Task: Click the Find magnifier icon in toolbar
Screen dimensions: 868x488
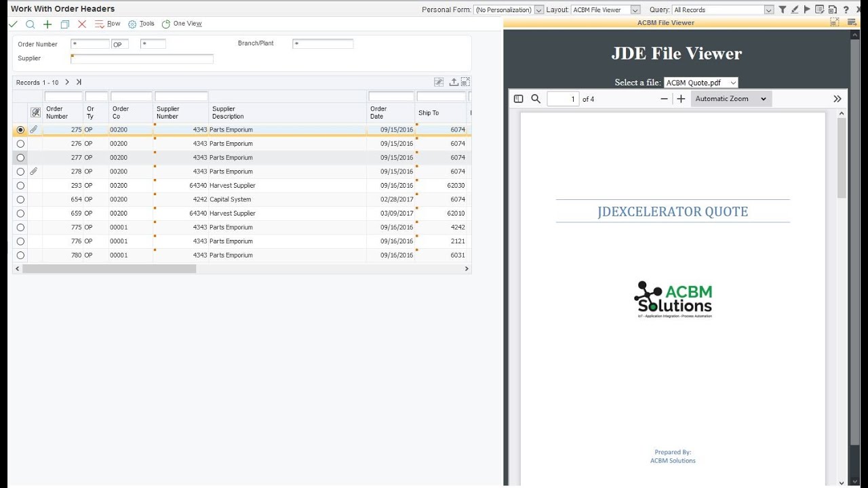Action: point(30,24)
